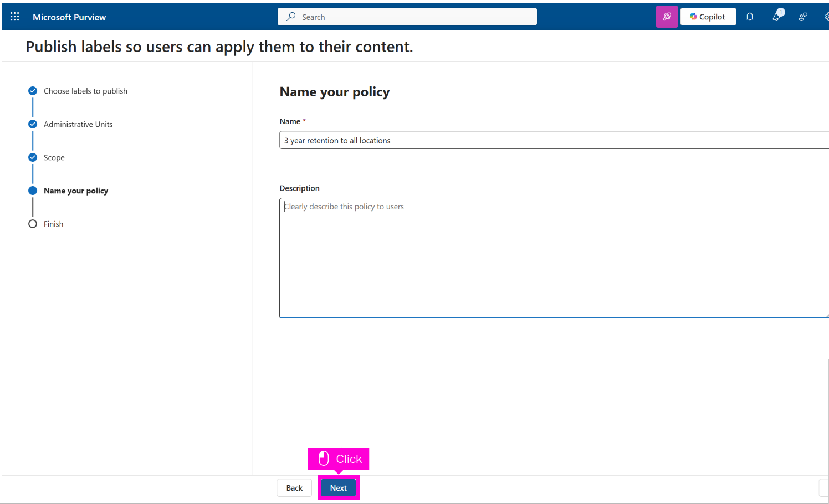
Task: Select the Name your policy step
Action: point(76,191)
